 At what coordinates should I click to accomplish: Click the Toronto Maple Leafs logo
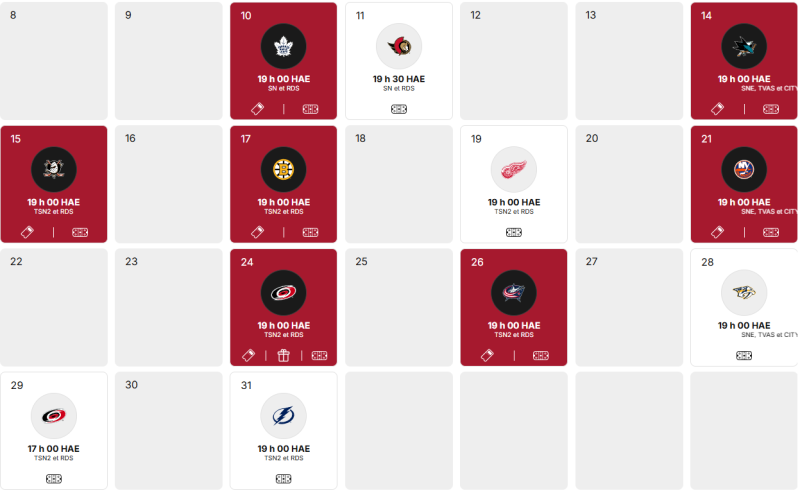point(284,46)
